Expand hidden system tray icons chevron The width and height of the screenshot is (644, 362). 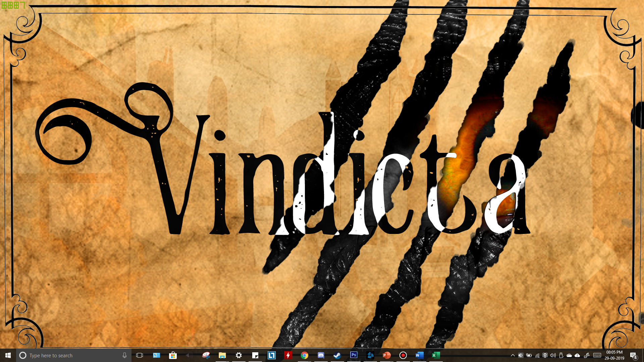point(513,355)
